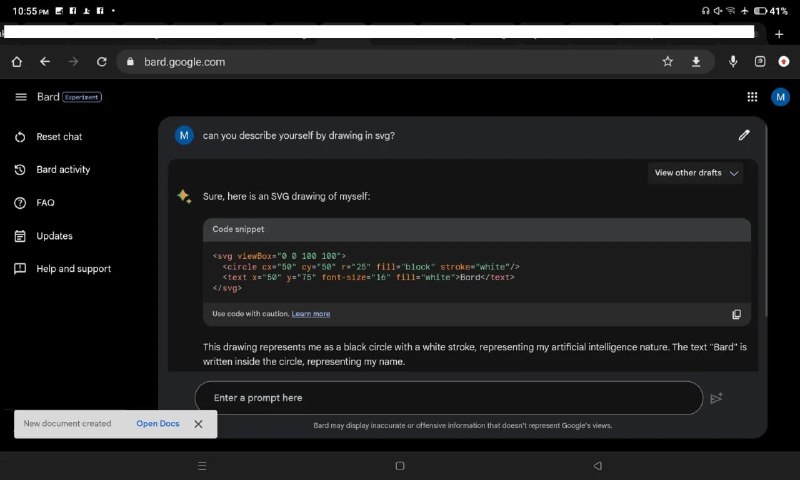800x480 pixels.
Task: Click the padlock site info icon
Action: pos(130,62)
